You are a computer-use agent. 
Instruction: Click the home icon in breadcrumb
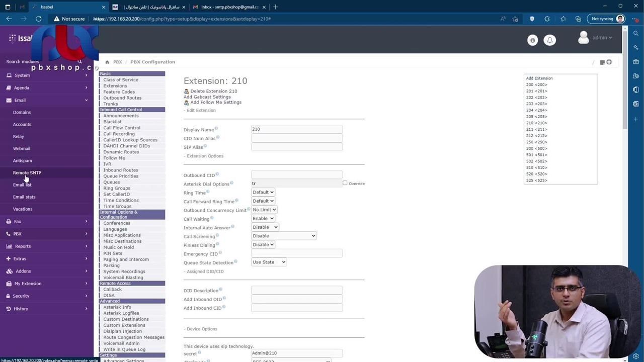pos(107,62)
